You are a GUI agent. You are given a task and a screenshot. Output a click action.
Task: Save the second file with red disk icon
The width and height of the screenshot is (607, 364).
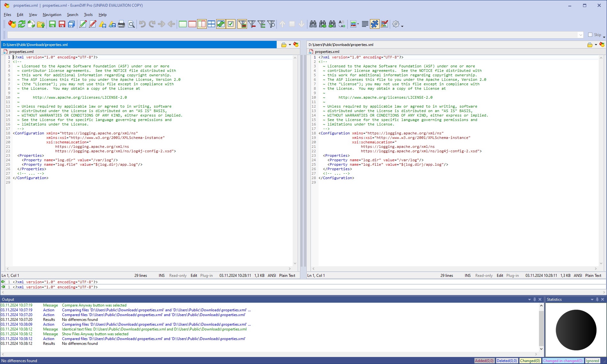pyautogui.click(x=62, y=24)
